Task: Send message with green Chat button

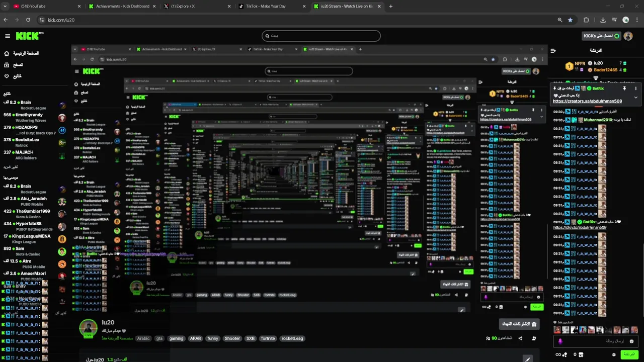Action: (x=629, y=354)
